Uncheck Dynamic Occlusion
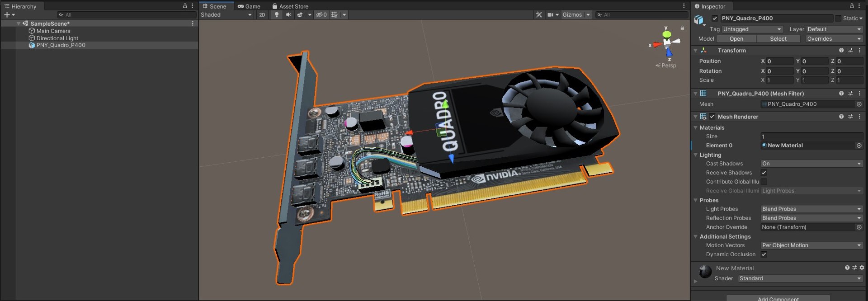 (x=764, y=254)
